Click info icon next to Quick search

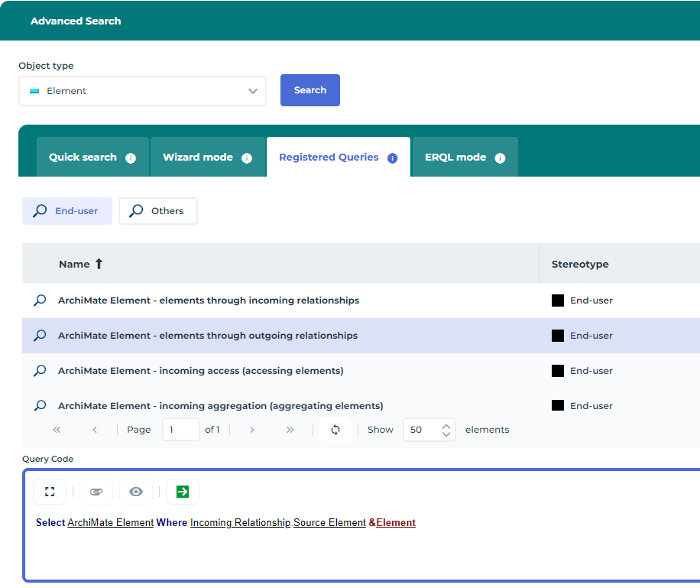click(131, 158)
